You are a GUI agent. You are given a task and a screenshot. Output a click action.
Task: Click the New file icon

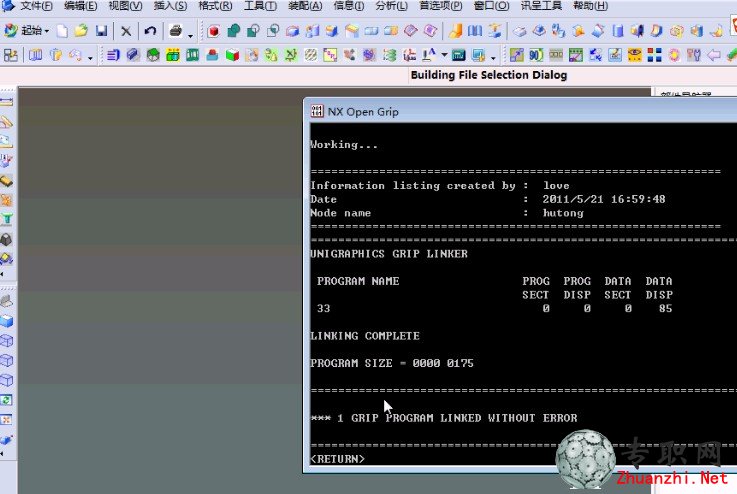coord(62,31)
